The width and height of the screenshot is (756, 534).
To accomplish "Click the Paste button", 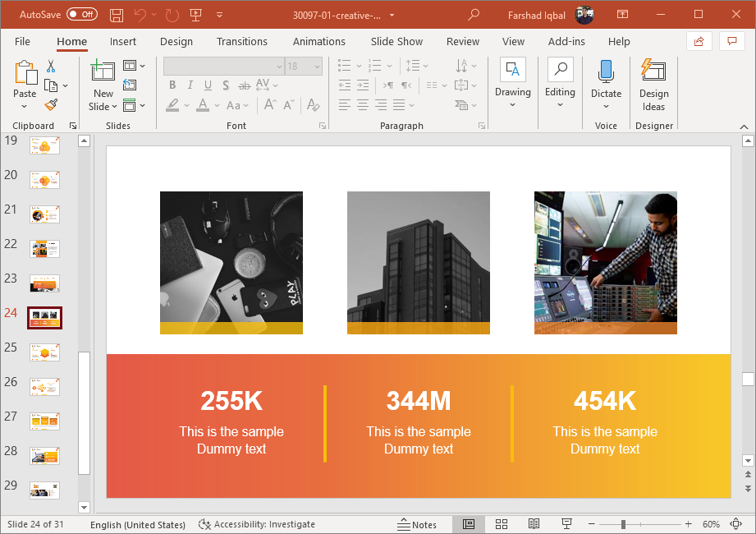I will point(25,74).
